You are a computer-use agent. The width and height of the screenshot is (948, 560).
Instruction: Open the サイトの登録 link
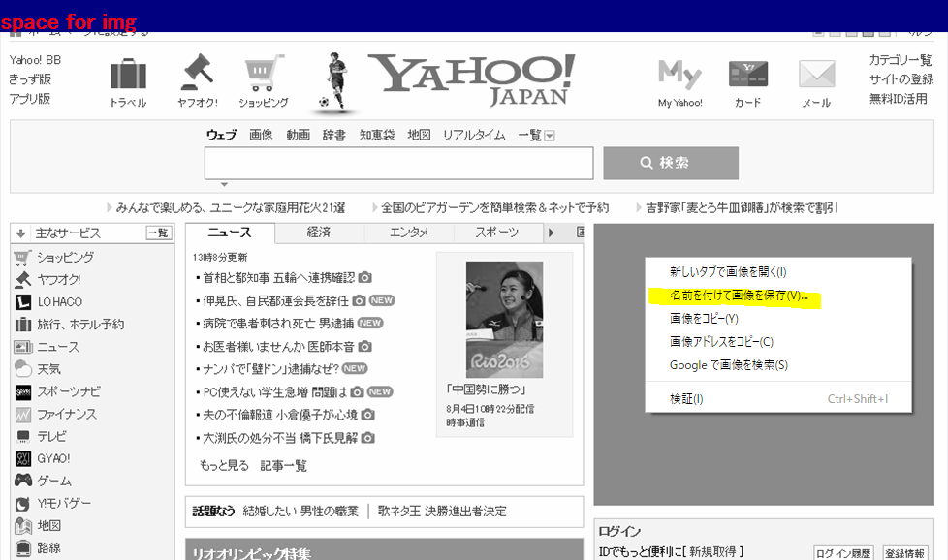[901, 79]
